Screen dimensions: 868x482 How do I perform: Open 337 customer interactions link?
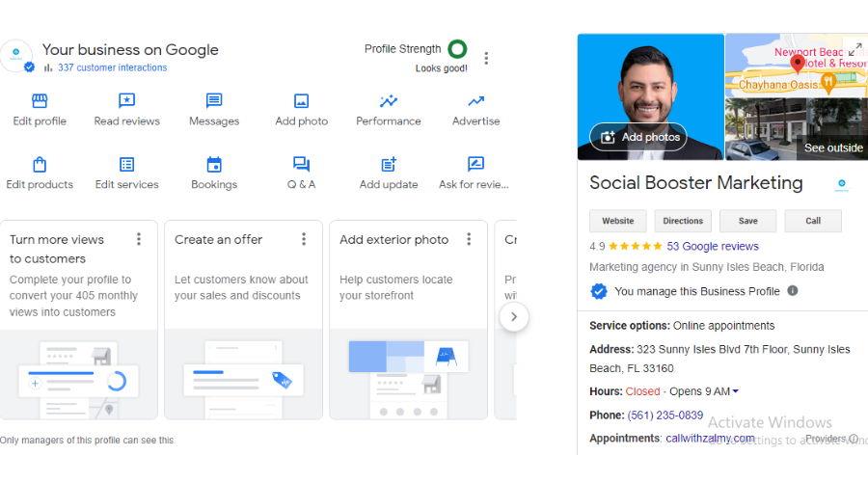113,67
